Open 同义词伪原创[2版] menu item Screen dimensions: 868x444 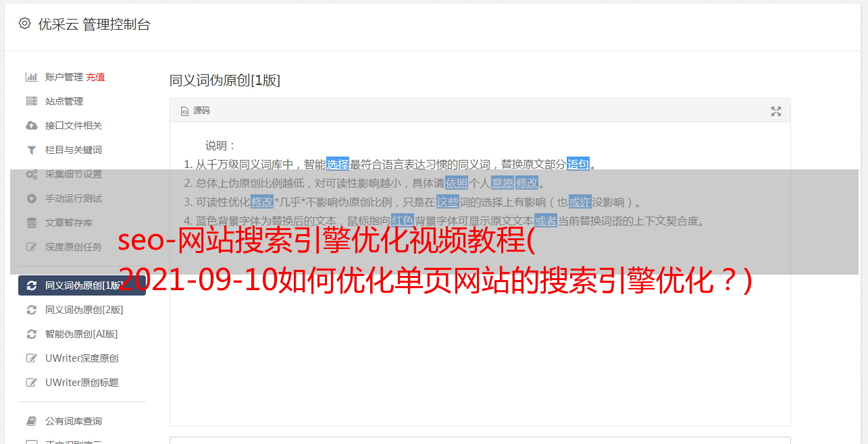[82, 310]
